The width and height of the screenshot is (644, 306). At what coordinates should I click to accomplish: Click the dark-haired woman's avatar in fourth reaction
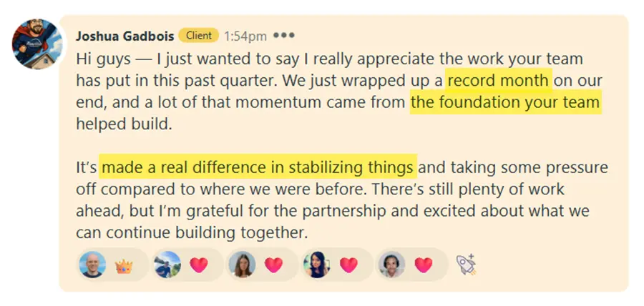(x=317, y=265)
